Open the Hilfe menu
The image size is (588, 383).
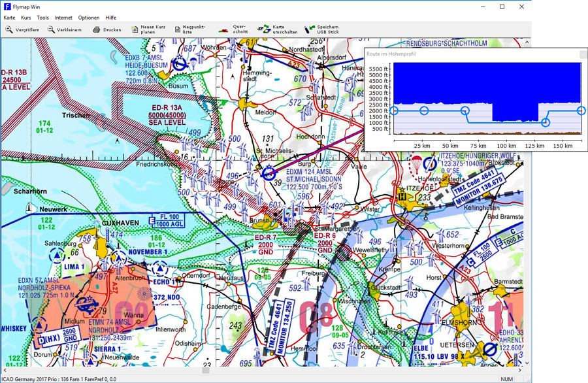[110, 18]
